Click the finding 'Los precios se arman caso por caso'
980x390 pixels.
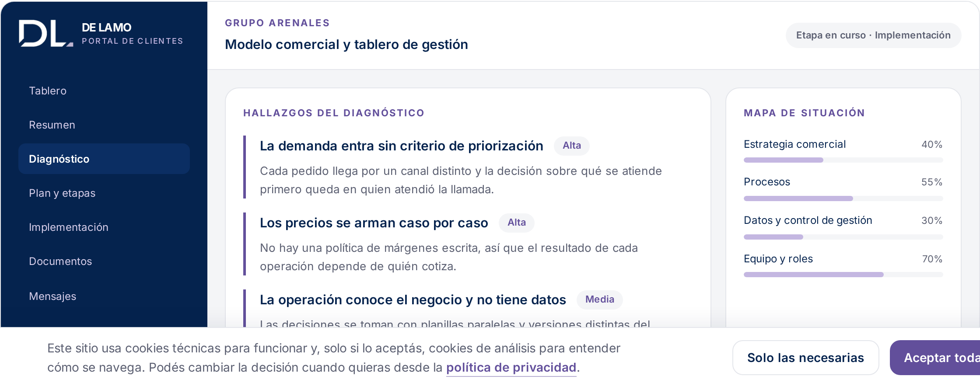tap(374, 223)
